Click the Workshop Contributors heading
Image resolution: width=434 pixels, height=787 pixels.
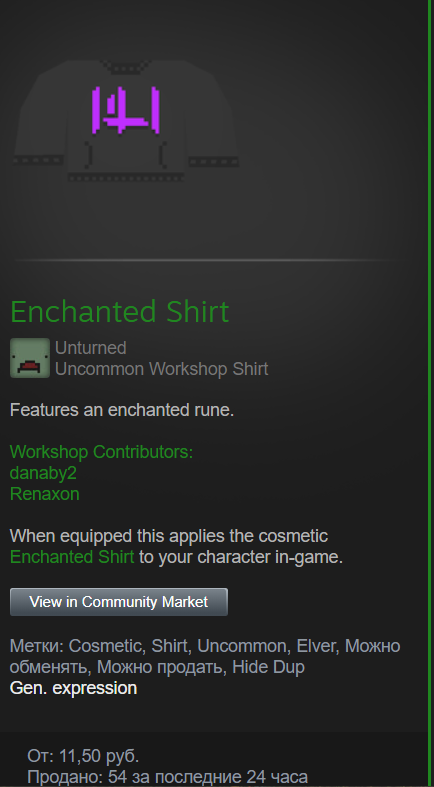click(101, 452)
